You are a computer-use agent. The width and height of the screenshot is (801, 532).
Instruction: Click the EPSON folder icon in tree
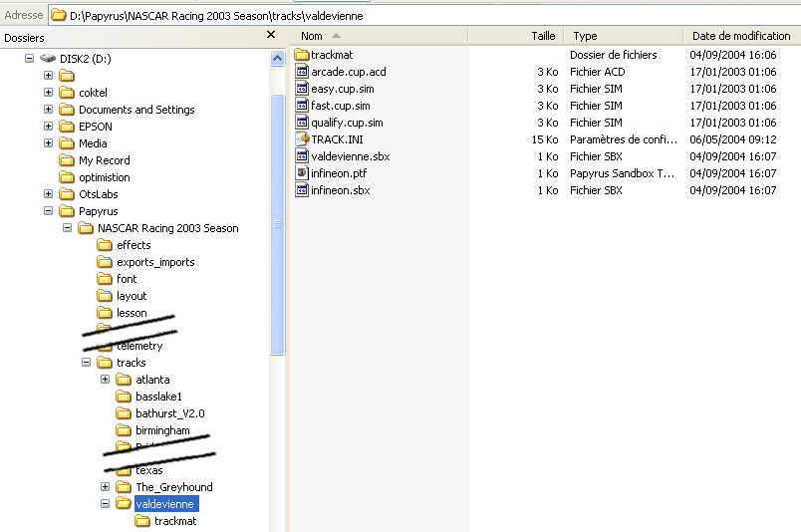(67, 127)
